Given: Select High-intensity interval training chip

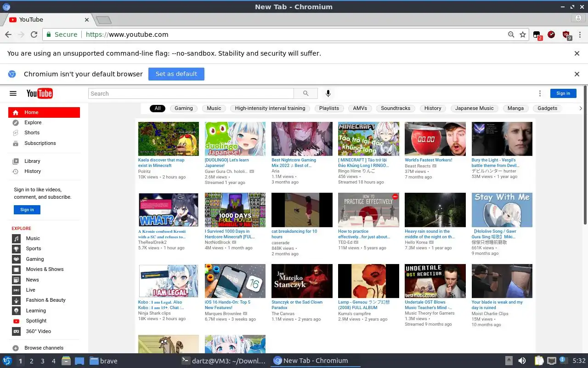Looking at the screenshot, I should (270, 108).
